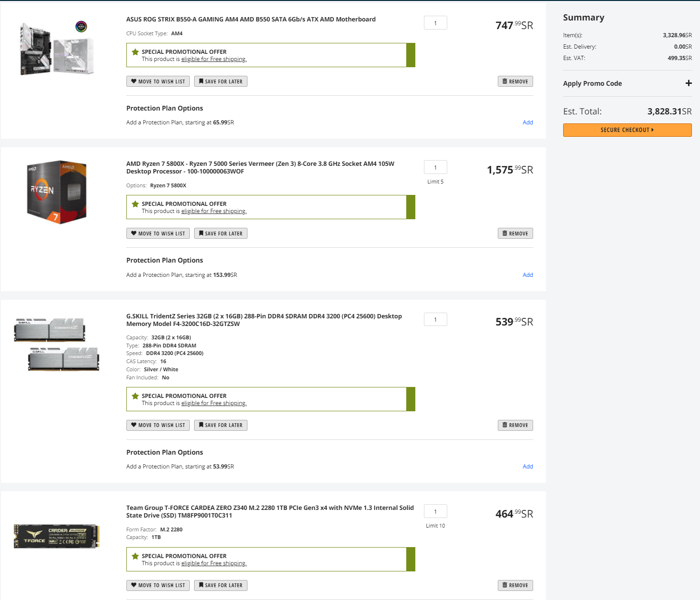
Task: Remove ASUS ROG STRIX motherboard from cart
Action: 515,81
